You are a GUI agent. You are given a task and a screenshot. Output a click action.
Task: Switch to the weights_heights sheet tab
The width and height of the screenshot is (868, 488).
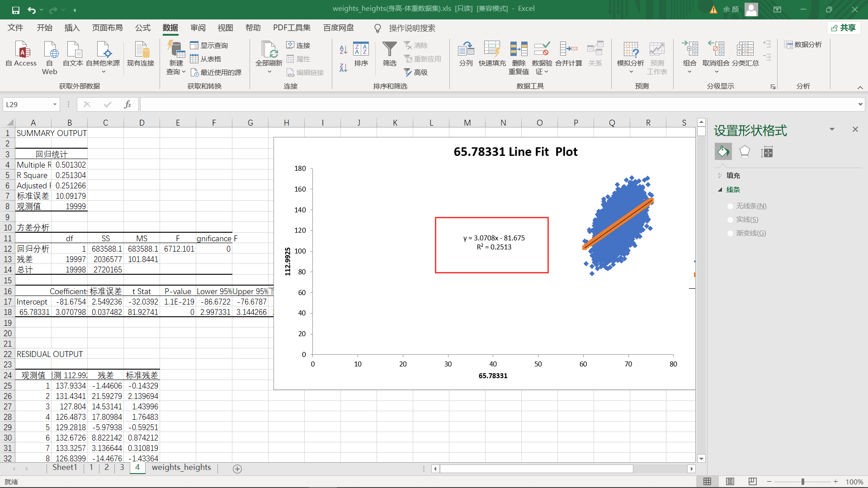click(x=181, y=467)
